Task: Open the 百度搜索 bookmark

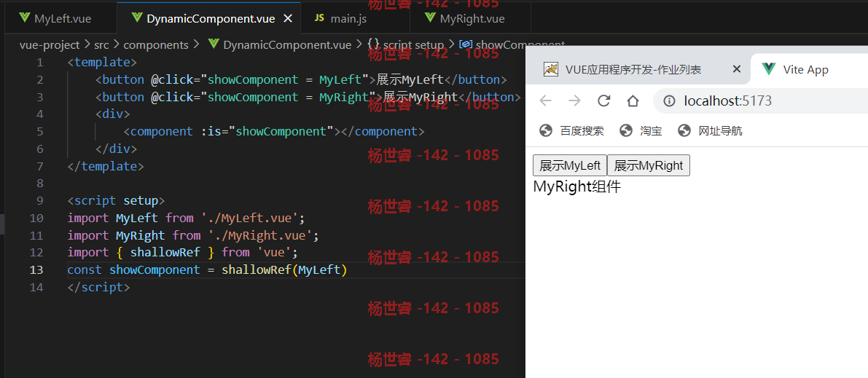Action: [x=571, y=130]
